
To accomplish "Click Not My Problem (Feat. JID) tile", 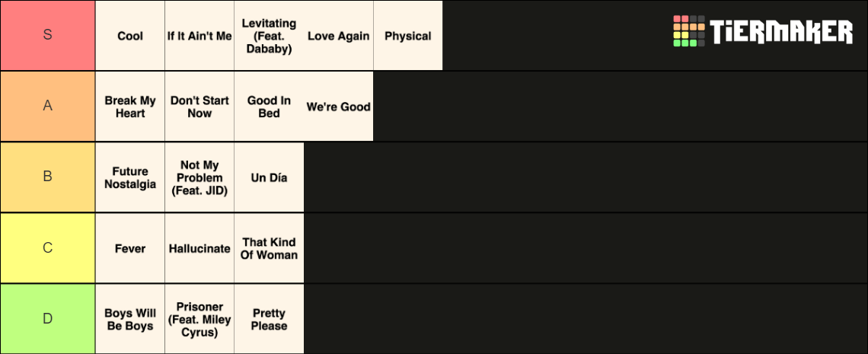I will point(199,177).
